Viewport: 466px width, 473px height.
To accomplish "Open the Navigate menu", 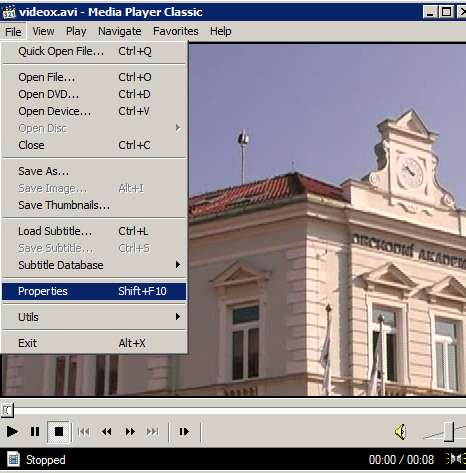I will click(120, 31).
